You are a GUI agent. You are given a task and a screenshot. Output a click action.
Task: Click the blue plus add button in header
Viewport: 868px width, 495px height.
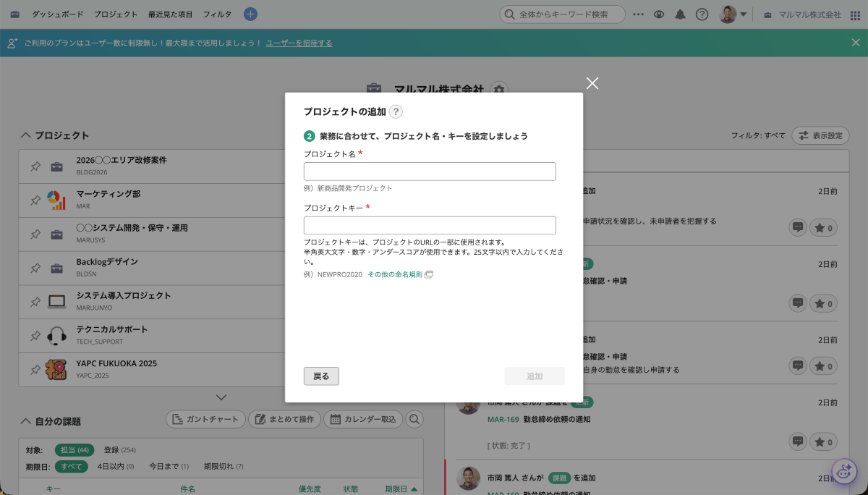250,14
